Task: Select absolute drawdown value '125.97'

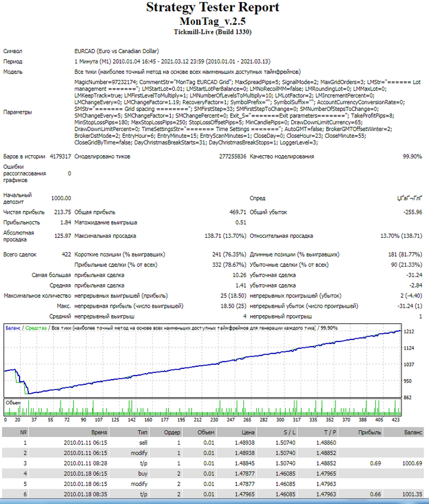Action: point(63,236)
